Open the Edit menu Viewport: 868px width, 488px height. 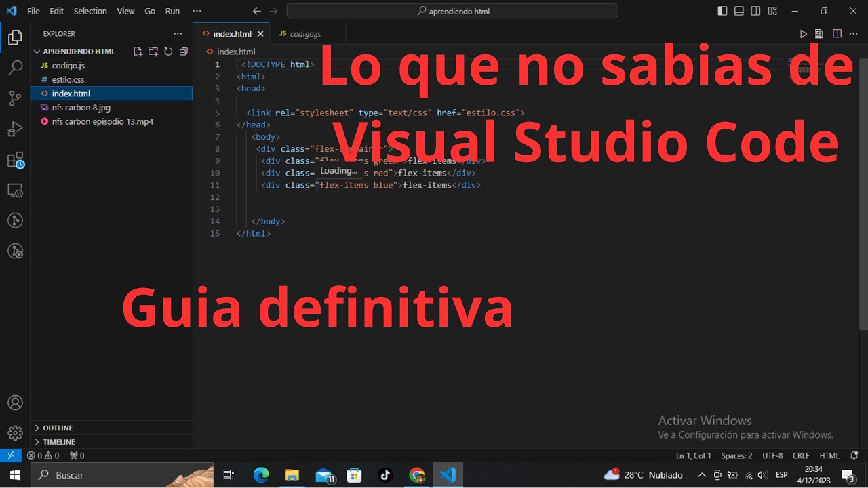tap(56, 11)
